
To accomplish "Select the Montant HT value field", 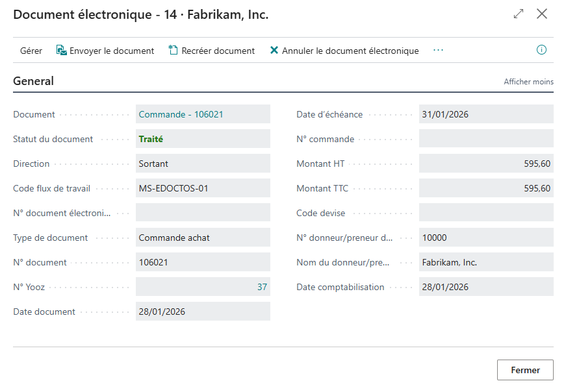I will point(486,164).
